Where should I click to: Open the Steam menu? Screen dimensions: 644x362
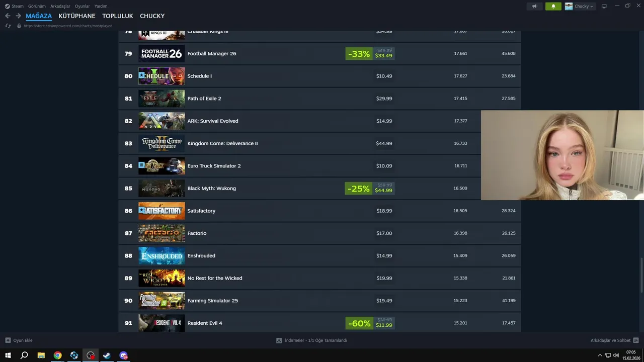(18, 6)
